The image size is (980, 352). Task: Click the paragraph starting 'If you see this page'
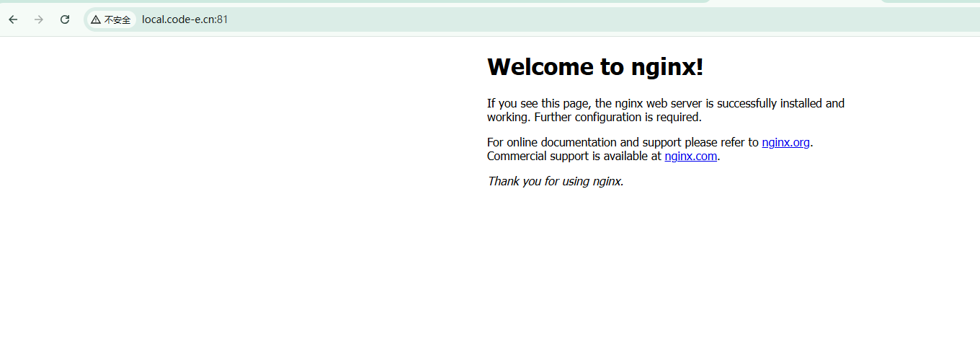tap(666, 110)
